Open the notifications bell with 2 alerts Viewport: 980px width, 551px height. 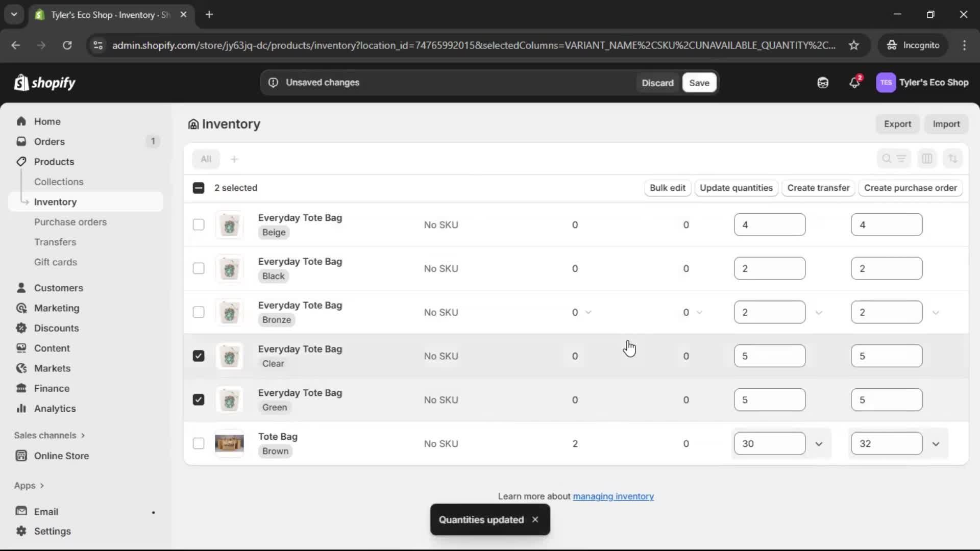pos(855,82)
